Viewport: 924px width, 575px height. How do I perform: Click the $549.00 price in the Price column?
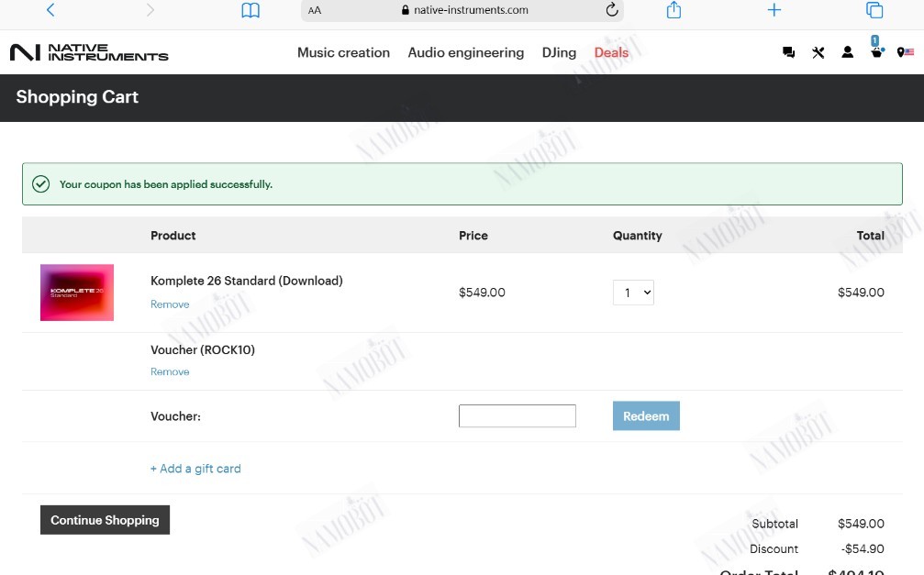point(482,293)
